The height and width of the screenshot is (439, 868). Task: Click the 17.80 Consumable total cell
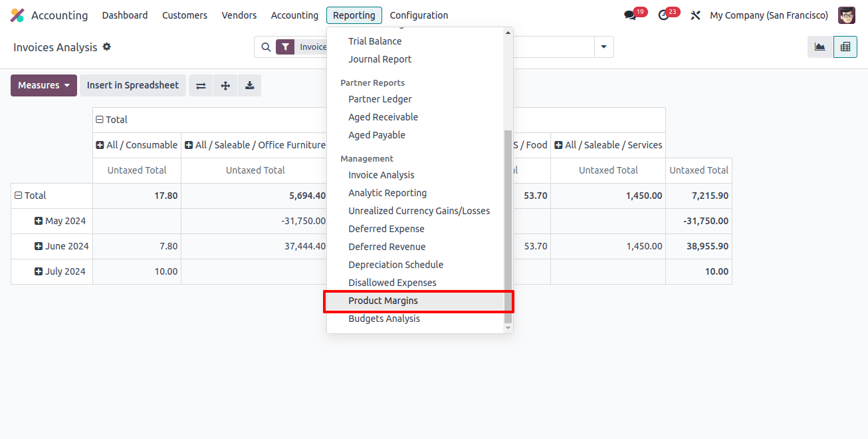[x=137, y=196]
